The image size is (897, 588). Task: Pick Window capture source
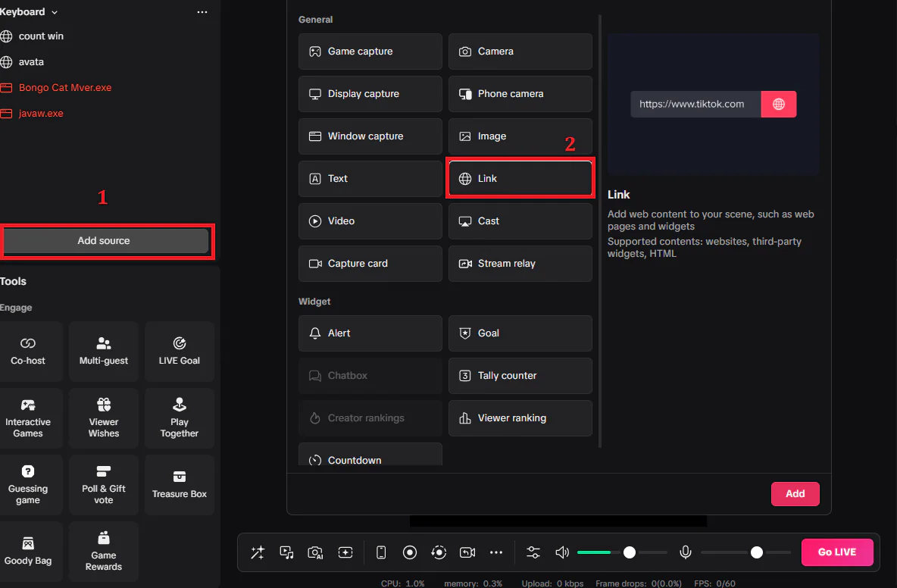click(370, 136)
